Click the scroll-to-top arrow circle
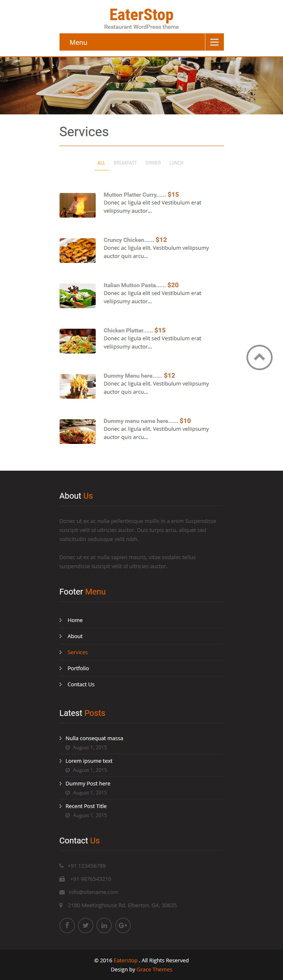This screenshot has height=980, width=283. click(x=259, y=357)
